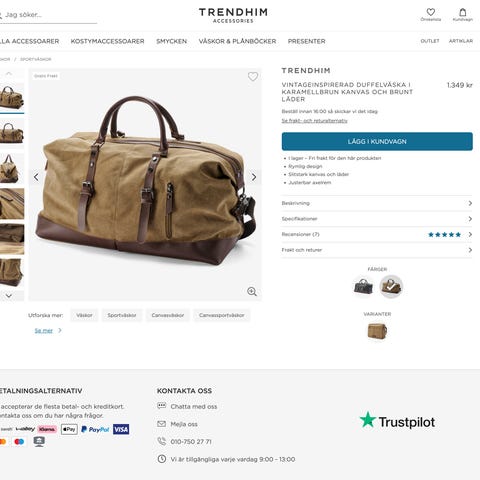
Task: Add product to wishlist via image heart
Action: click(253, 76)
